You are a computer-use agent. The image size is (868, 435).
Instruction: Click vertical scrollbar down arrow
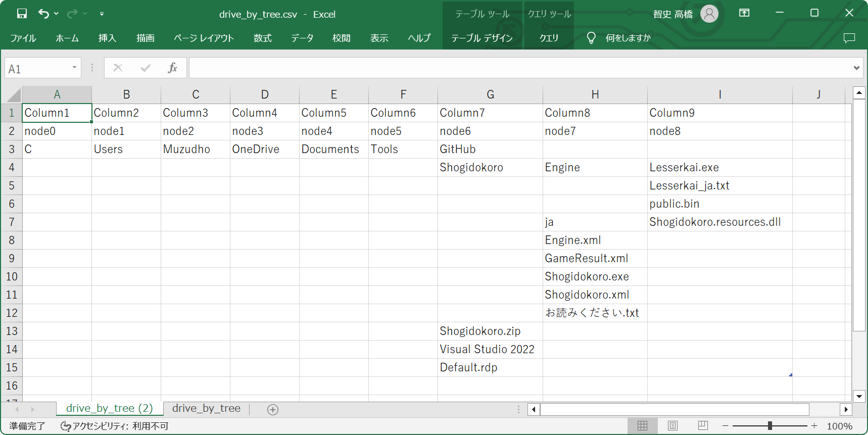tap(859, 396)
